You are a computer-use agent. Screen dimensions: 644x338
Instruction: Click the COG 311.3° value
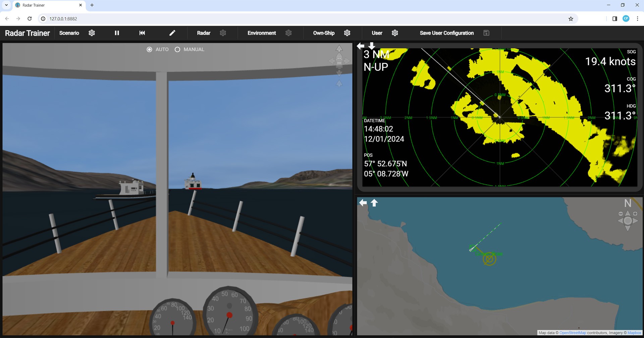click(x=620, y=88)
